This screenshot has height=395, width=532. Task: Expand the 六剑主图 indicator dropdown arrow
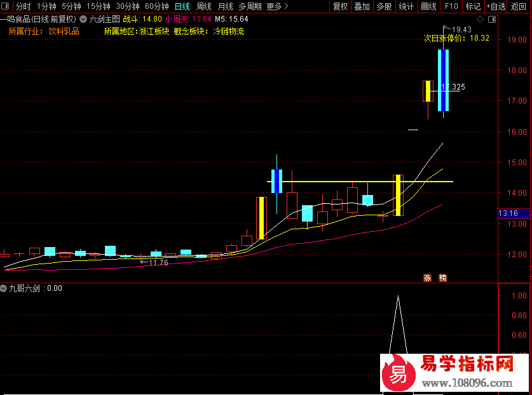coord(83,19)
